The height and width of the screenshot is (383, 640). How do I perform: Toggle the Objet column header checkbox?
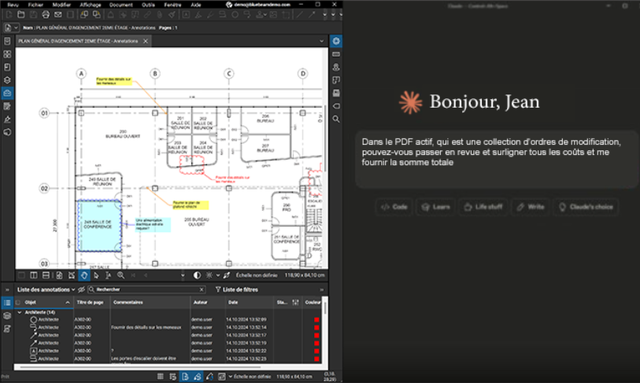[x=18, y=303]
